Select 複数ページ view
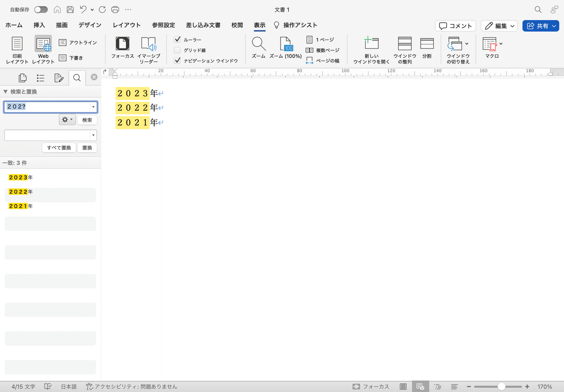Screen dimensions: 564x392 pos(322,50)
